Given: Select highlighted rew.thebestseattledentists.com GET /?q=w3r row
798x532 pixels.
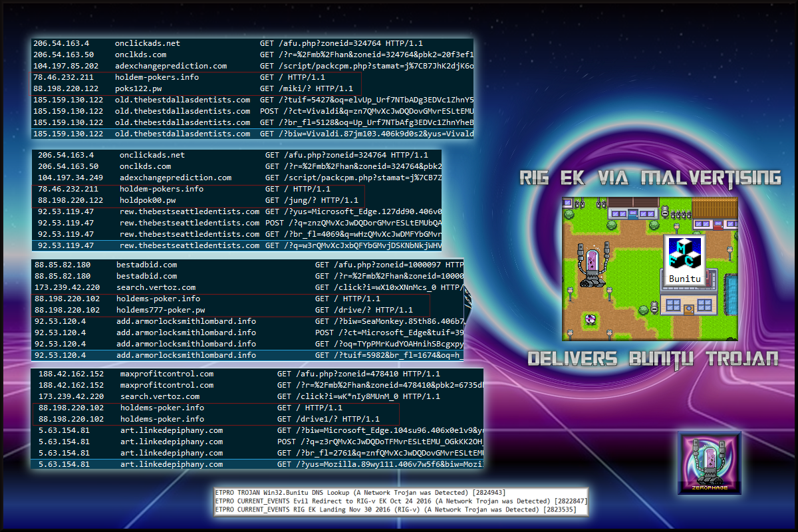Looking at the screenshot, I should 239,245.
